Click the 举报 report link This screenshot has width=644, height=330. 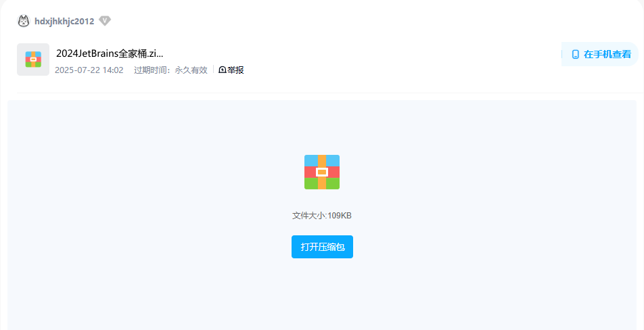coord(231,70)
